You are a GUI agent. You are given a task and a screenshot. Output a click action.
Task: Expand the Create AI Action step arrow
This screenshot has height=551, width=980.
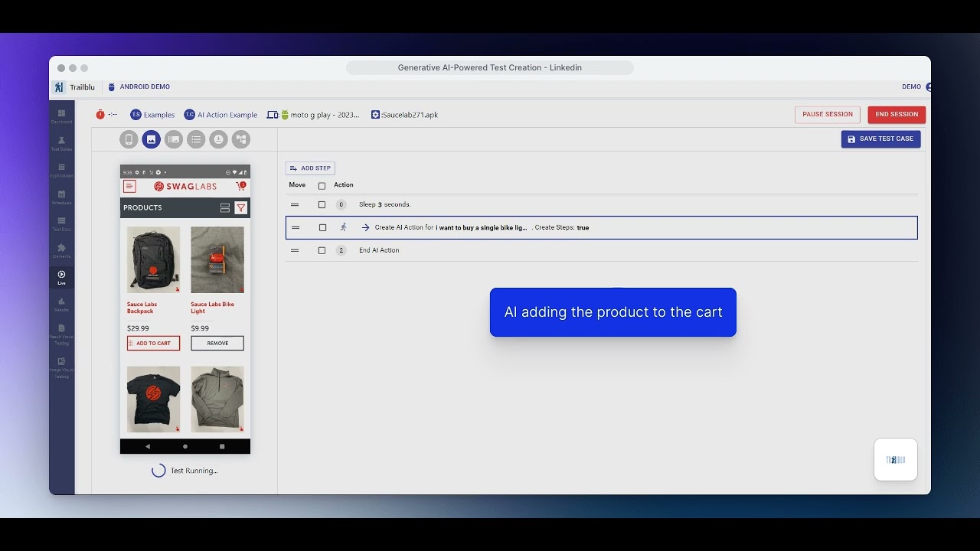pos(365,227)
